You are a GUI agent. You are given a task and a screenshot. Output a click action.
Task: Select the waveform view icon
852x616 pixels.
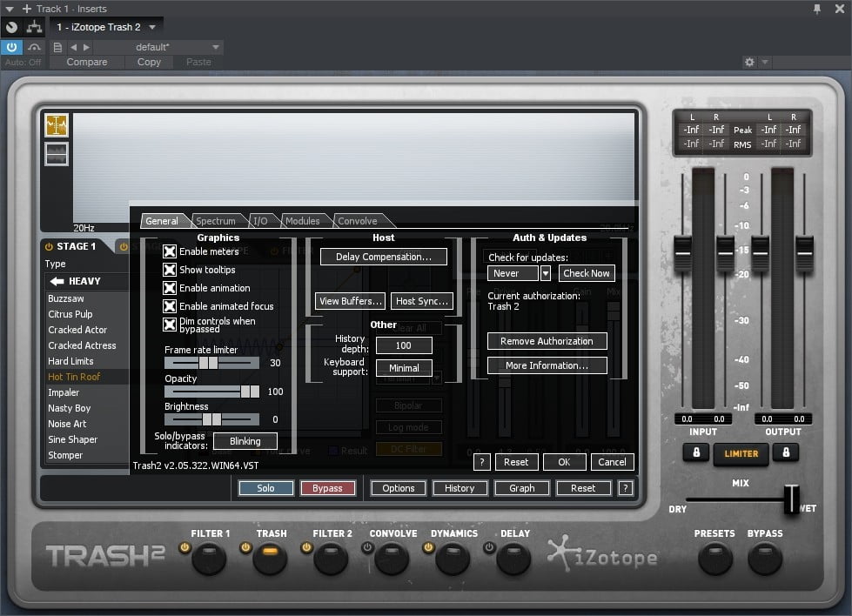click(x=57, y=125)
